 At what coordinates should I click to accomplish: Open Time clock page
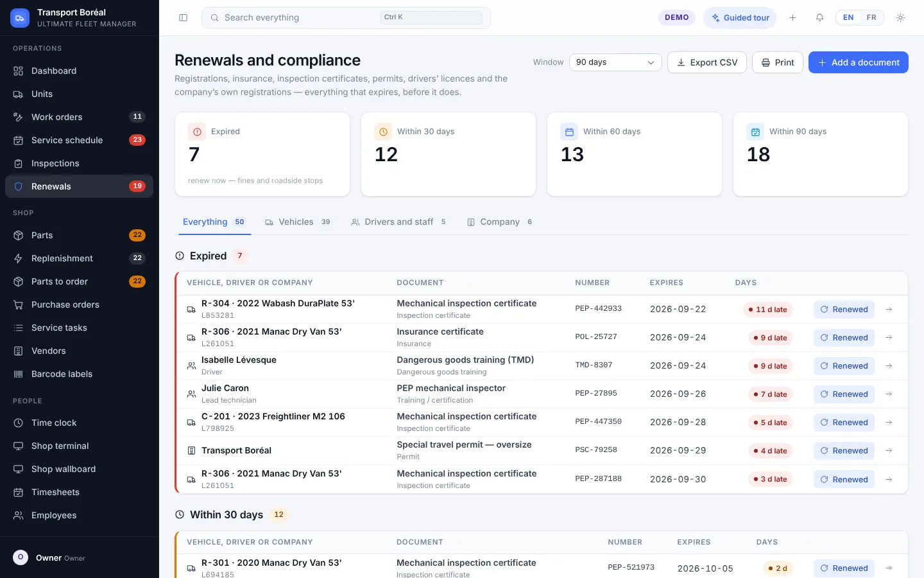pyautogui.click(x=80, y=423)
